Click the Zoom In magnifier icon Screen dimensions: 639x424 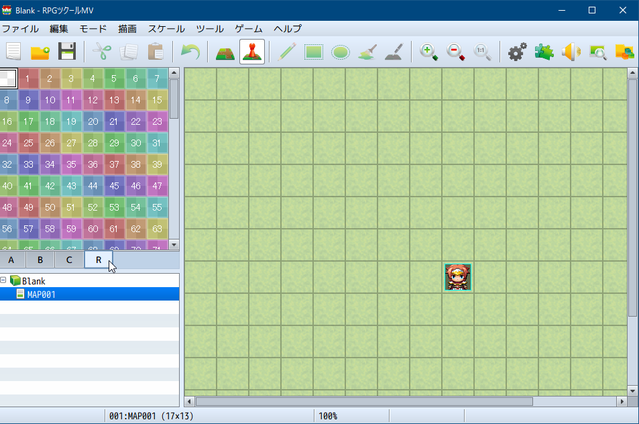click(x=429, y=52)
